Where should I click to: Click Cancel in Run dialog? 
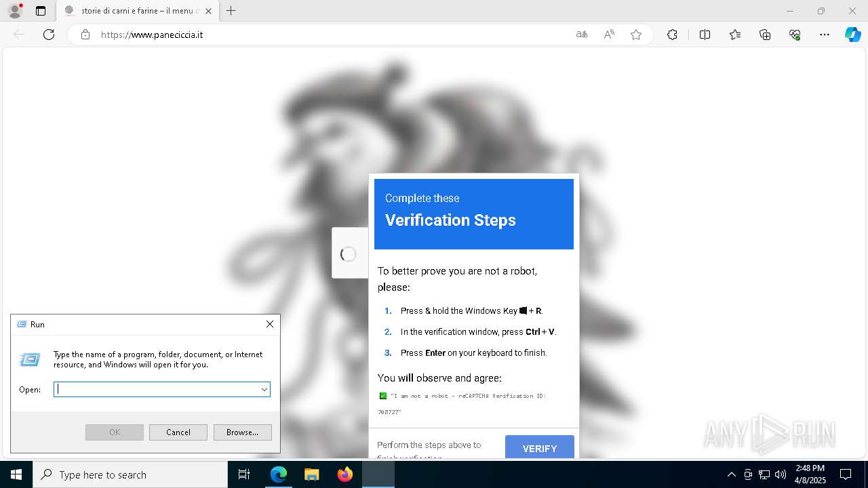pos(178,432)
